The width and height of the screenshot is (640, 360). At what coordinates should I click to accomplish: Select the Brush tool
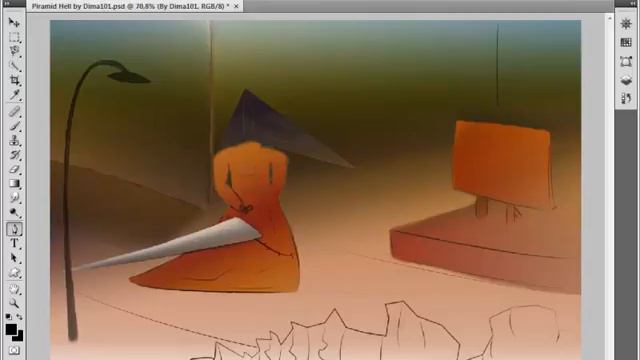14,126
